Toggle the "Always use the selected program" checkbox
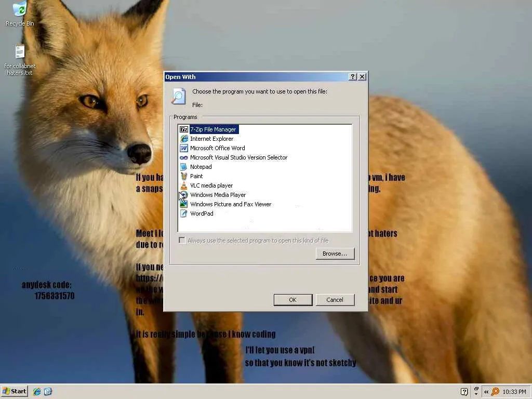 (x=182, y=240)
